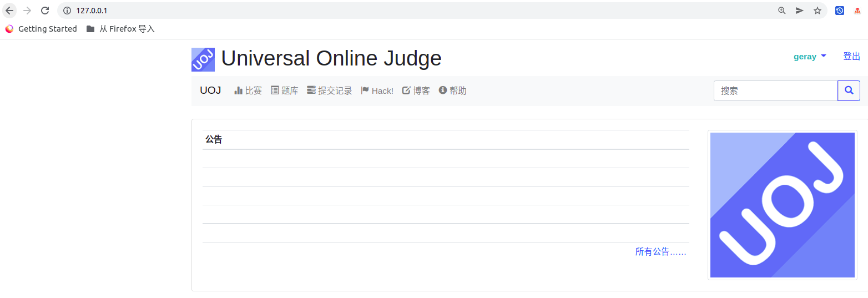This screenshot has height=298, width=868.
Task: Click the search magnifier button
Action: tap(849, 90)
